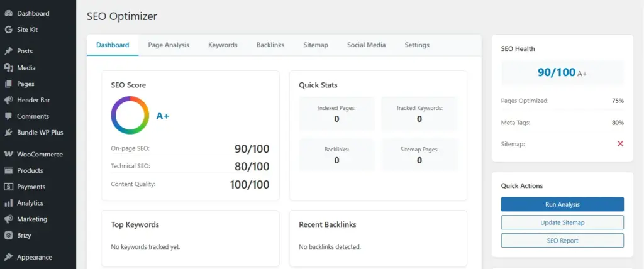Image resolution: width=644 pixels, height=269 pixels.
Task: Click the Indexed Pages stat card
Action: point(336,114)
